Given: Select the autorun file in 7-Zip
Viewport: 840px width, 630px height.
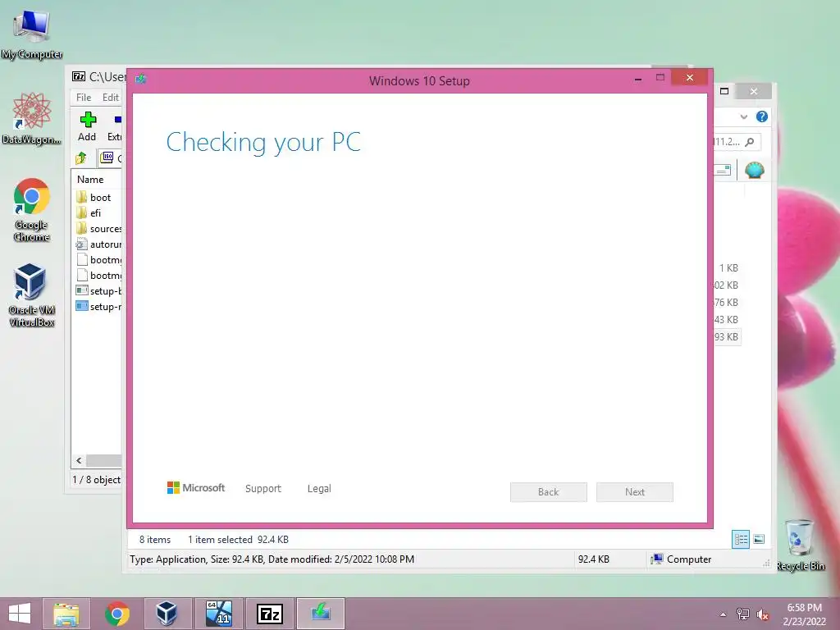Looking at the screenshot, I should click(98, 244).
